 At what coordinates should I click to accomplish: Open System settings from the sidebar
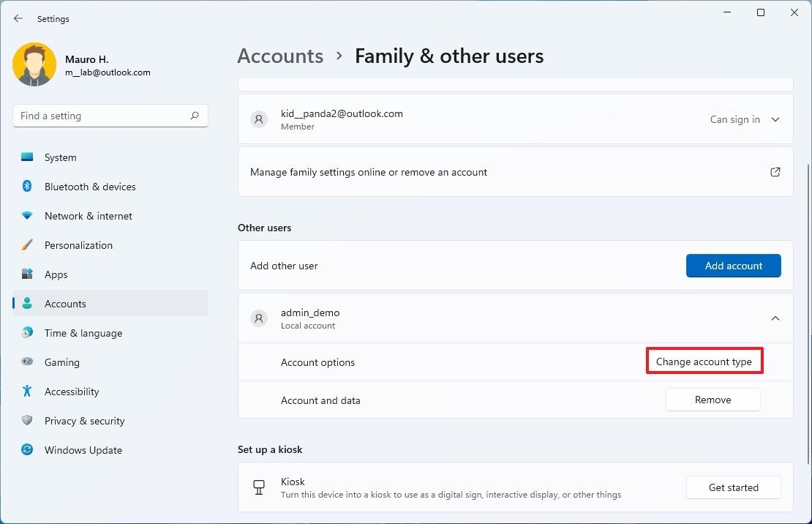pyautogui.click(x=60, y=157)
